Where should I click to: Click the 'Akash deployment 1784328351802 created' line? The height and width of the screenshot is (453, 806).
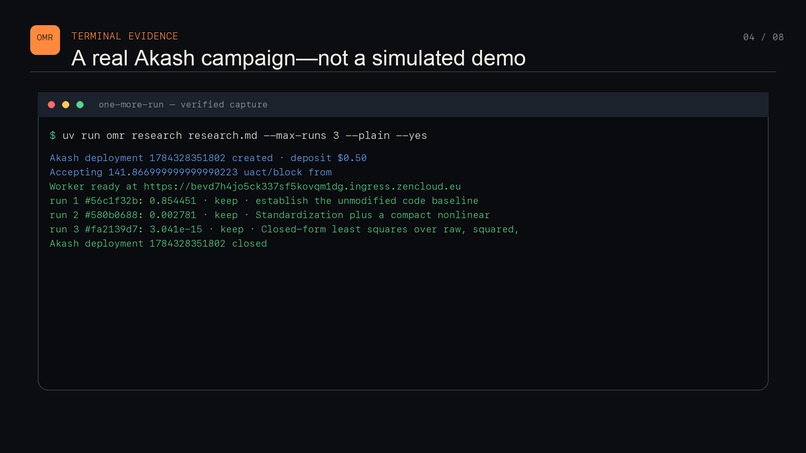pos(208,158)
